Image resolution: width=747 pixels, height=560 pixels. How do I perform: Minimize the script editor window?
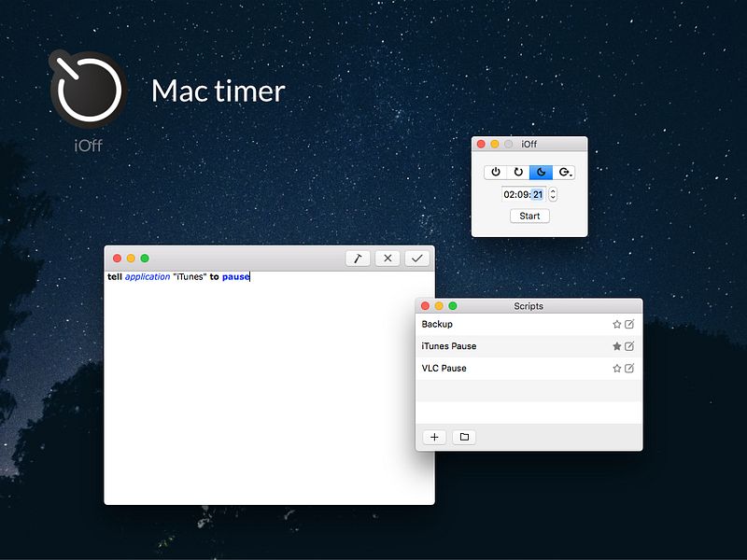point(131,259)
